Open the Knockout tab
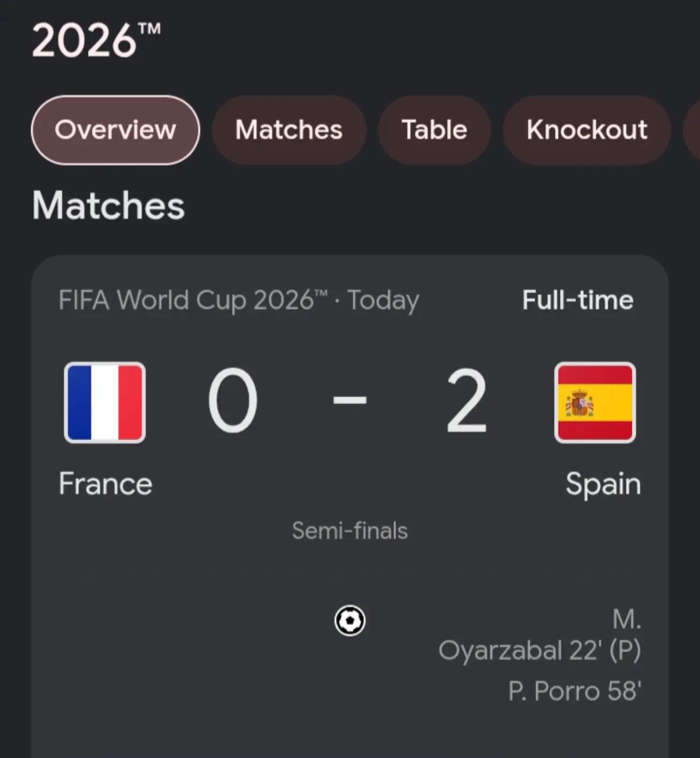Viewport: 700px width, 758px height. (x=587, y=130)
